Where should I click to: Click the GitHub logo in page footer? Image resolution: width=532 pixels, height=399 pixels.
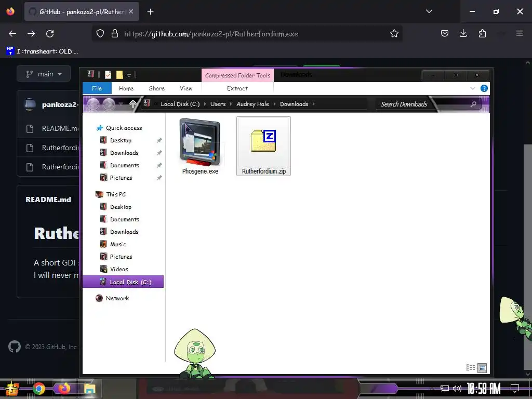click(x=14, y=347)
